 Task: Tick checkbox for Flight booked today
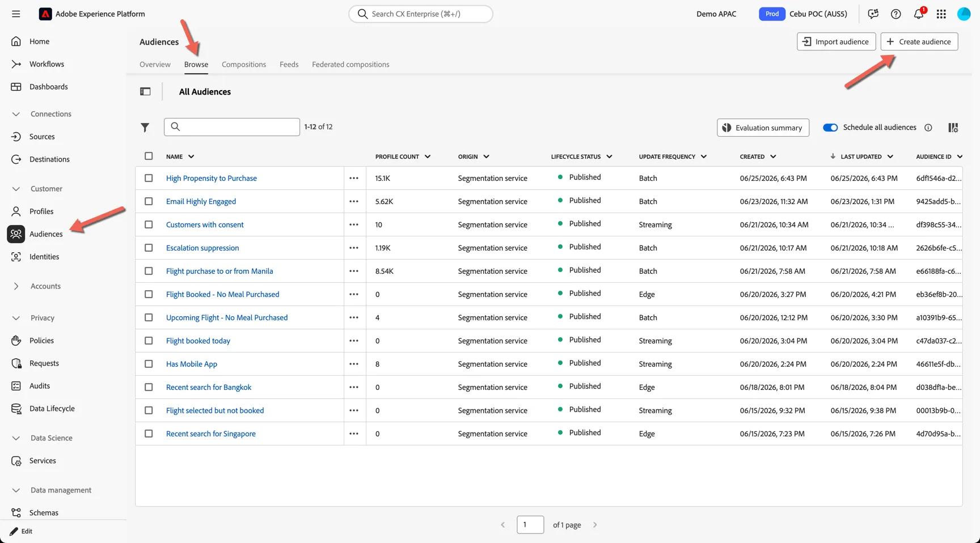[x=149, y=341]
